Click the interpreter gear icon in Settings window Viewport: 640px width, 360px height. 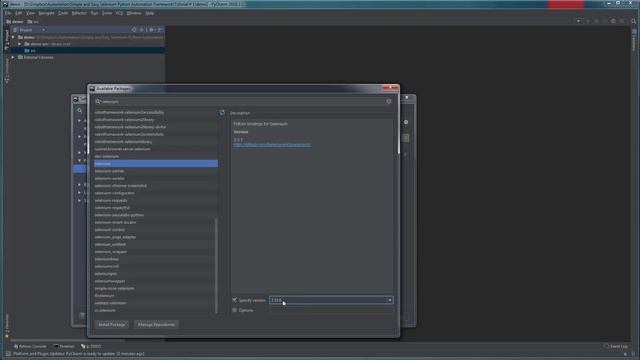[406, 122]
